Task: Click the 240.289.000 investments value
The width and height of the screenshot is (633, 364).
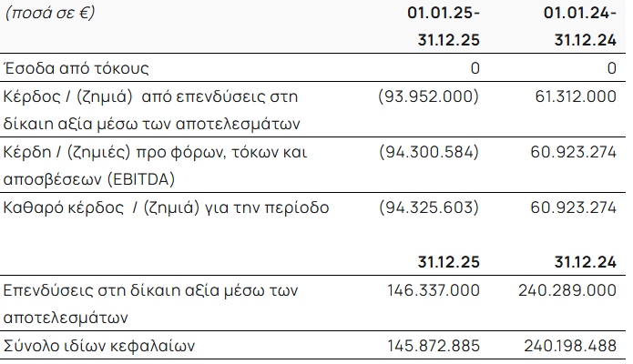Action: [x=571, y=291]
